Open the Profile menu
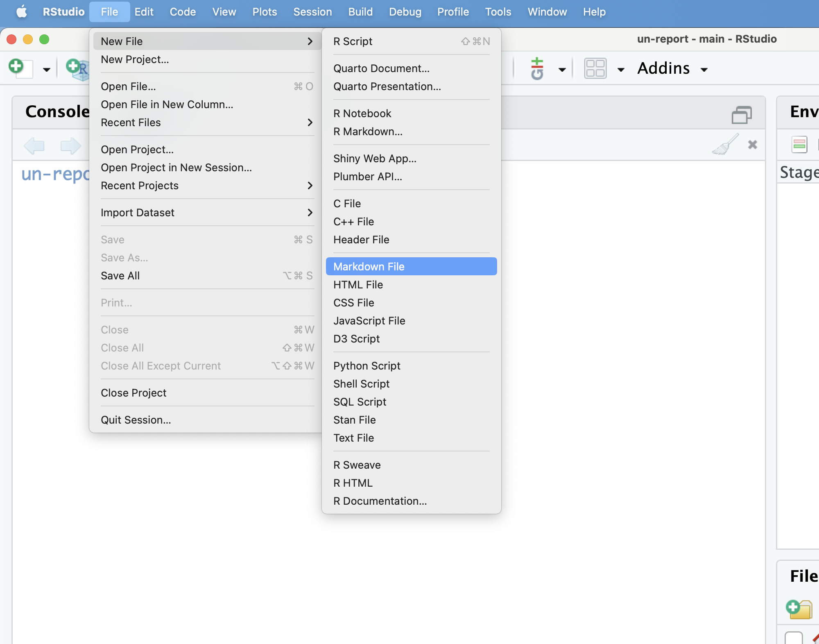819x644 pixels. point(453,12)
